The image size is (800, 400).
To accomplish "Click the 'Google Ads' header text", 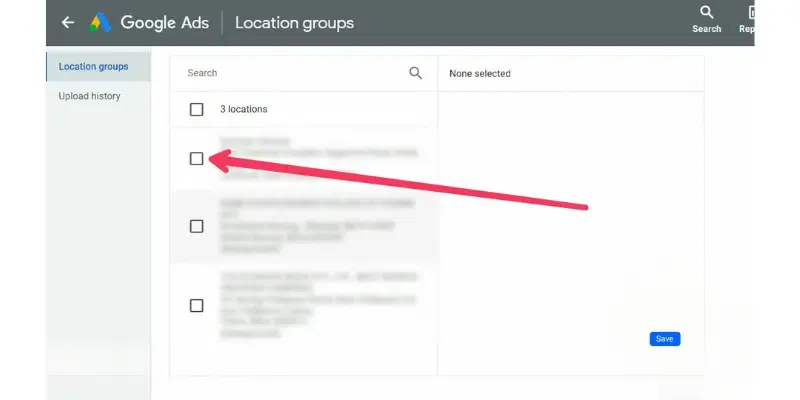I will pyautogui.click(x=164, y=23).
